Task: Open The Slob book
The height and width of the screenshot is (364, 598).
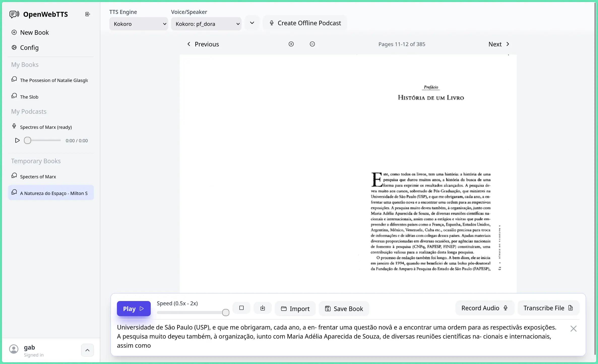Action: pos(29,97)
